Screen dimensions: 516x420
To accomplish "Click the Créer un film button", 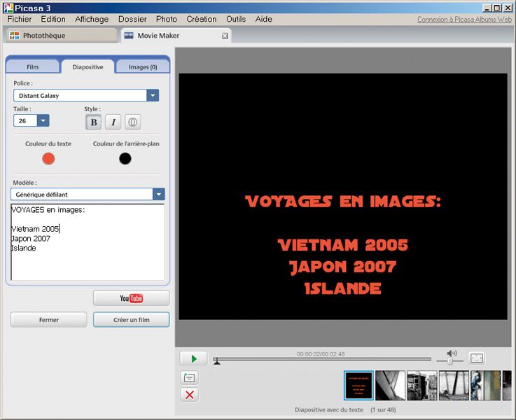I will (132, 320).
